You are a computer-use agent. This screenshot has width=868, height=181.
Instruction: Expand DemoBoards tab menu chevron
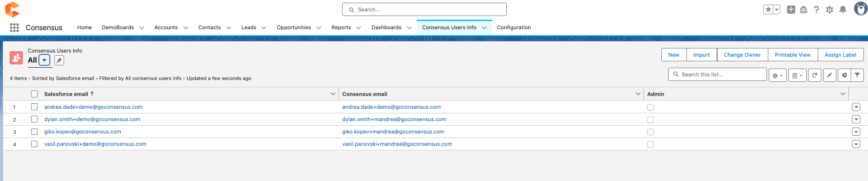point(142,28)
